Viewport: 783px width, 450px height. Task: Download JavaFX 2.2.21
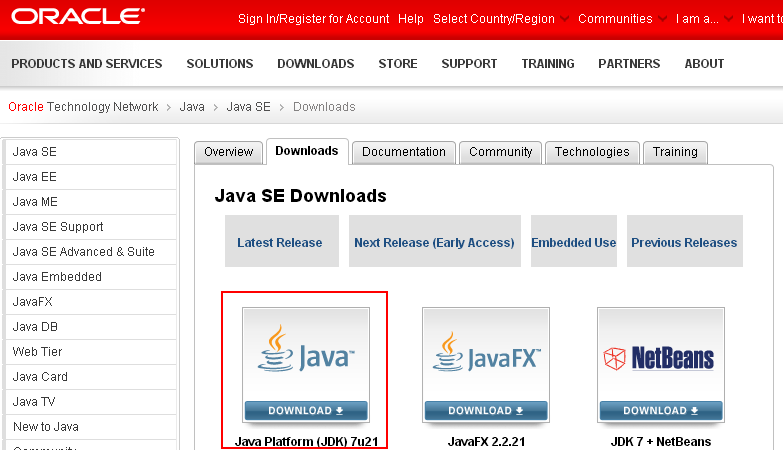coord(486,411)
